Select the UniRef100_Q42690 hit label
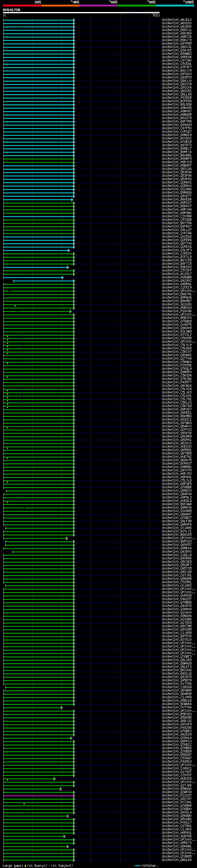This screenshot has width=197, height=868. tap(177, 26)
